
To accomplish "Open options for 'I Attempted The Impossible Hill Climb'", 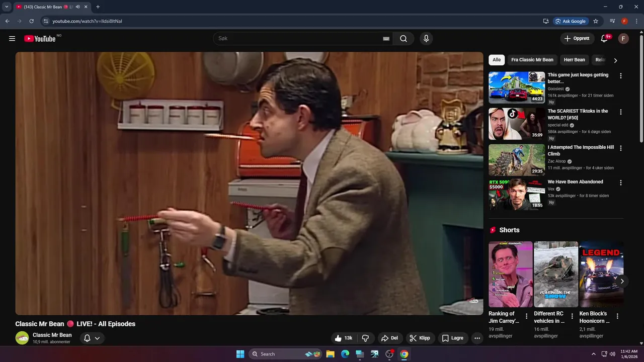I will click(x=620, y=148).
